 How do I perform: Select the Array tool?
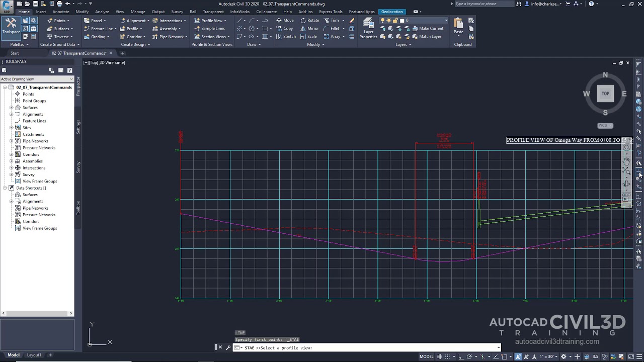coord(333,37)
